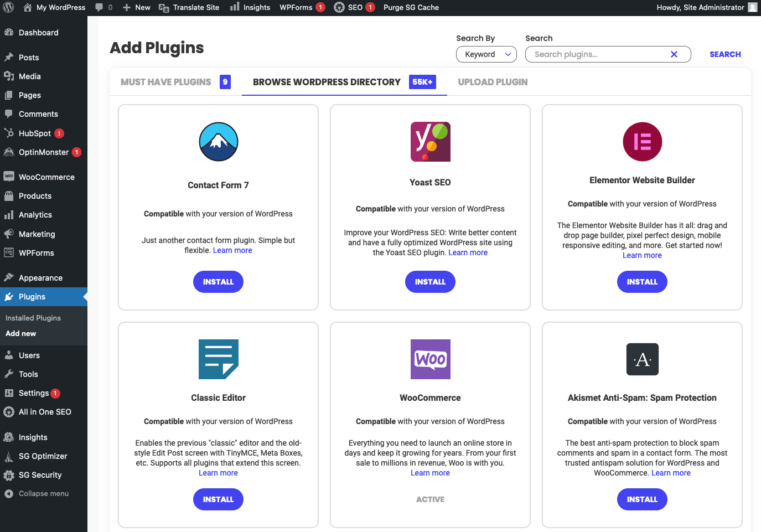
Task: Install the Yoast SEO plugin
Action: 430,282
